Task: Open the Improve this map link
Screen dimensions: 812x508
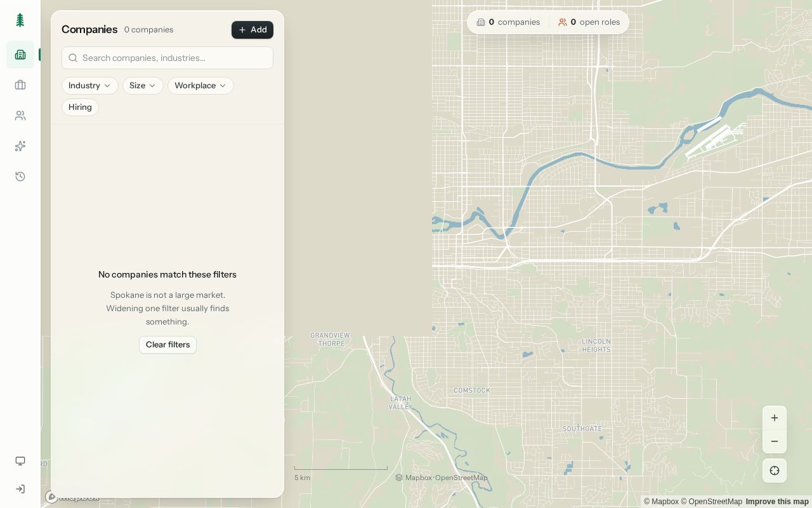Action: click(x=777, y=502)
